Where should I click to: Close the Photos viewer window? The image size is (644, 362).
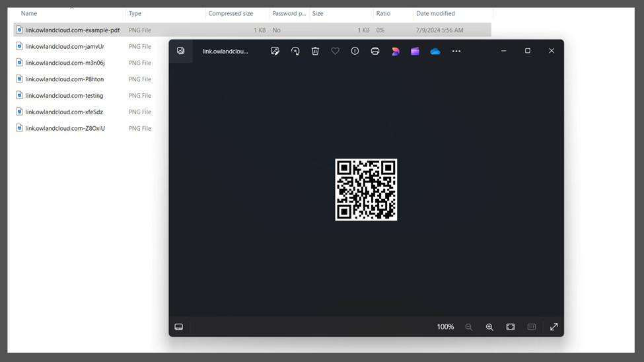pos(552,51)
